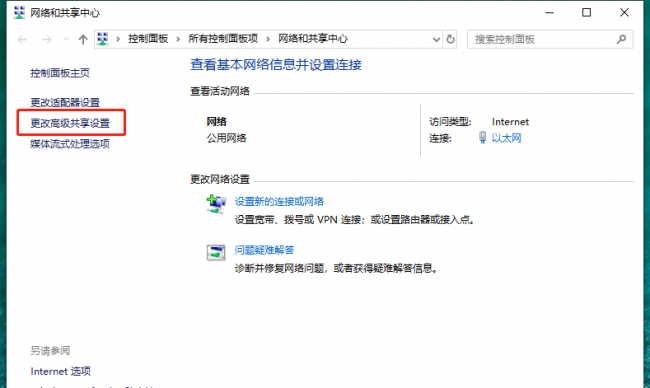Click the 网络和共享中心 title bar icon
650x388 pixels.
pyautogui.click(x=19, y=12)
